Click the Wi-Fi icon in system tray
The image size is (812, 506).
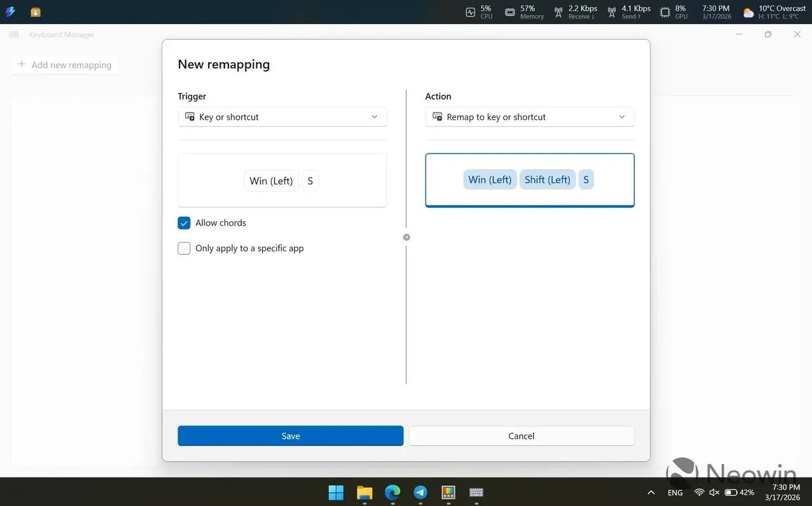pyautogui.click(x=699, y=493)
